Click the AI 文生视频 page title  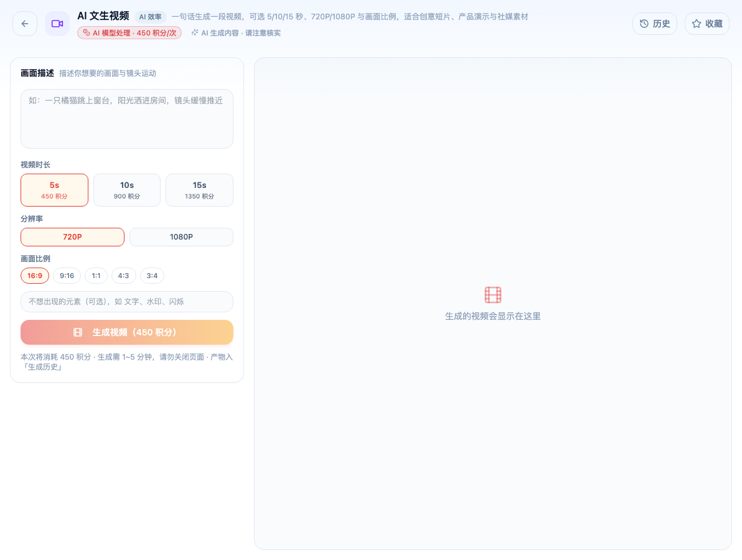click(x=103, y=16)
